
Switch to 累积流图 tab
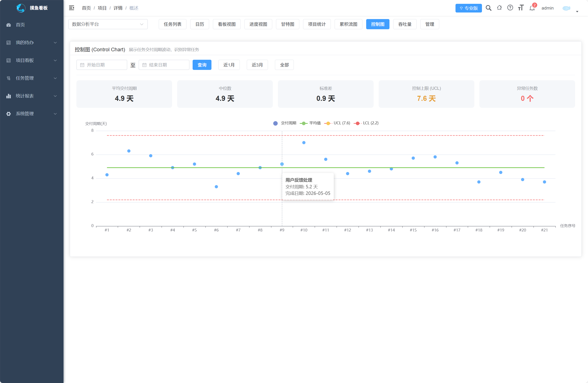coord(348,24)
